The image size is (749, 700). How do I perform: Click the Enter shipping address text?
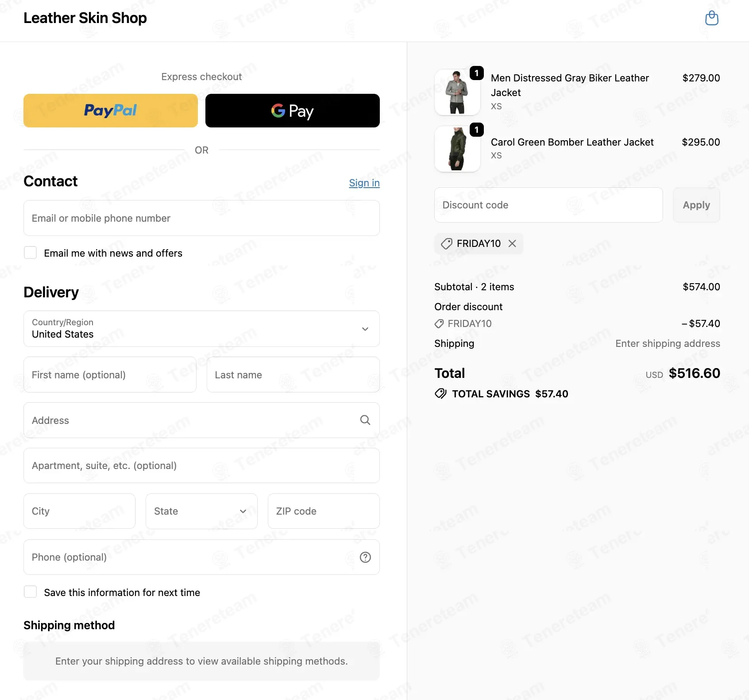[x=668, y=343]
